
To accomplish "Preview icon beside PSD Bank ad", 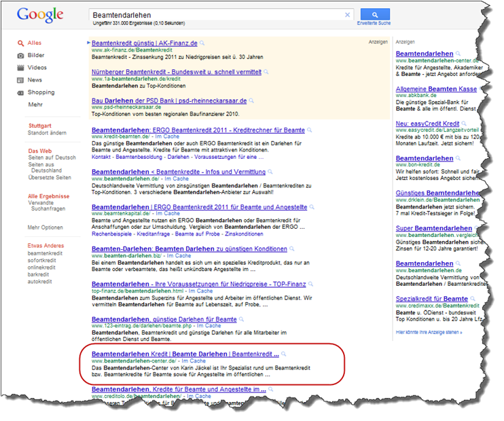I will coord(252,100).
